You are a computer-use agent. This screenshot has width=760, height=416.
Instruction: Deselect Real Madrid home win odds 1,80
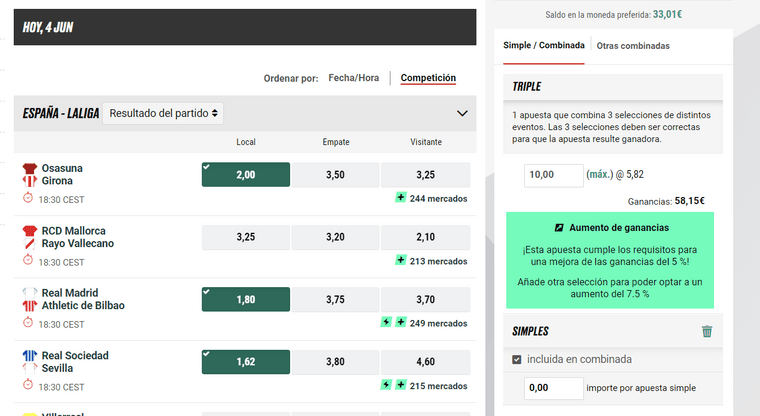pyautogui.click(x=246, y=299)
